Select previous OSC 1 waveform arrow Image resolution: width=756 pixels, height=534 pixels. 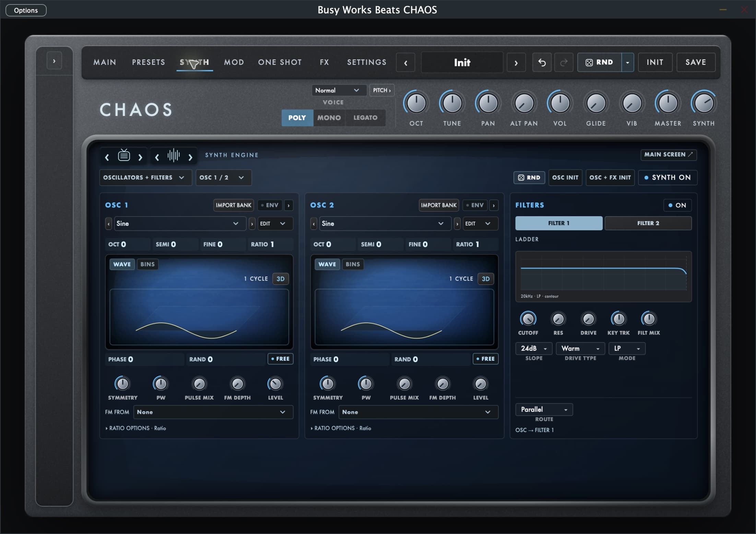coord(109,224)
